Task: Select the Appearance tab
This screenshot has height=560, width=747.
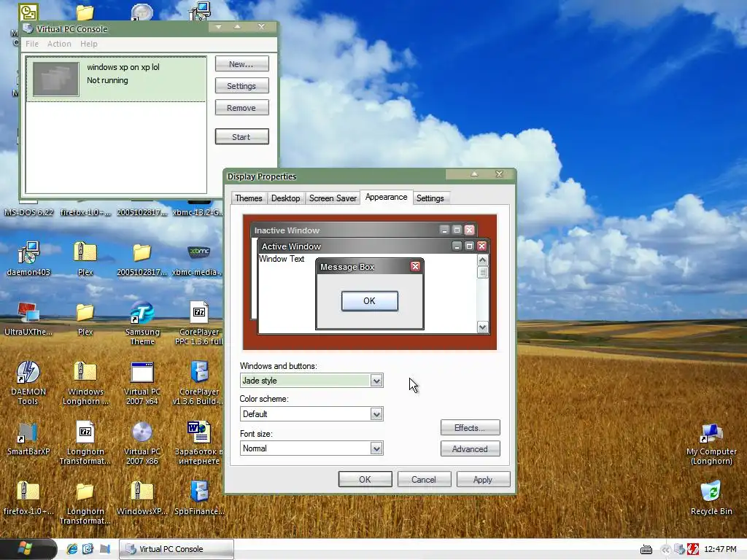Action: tap(386, 197)
